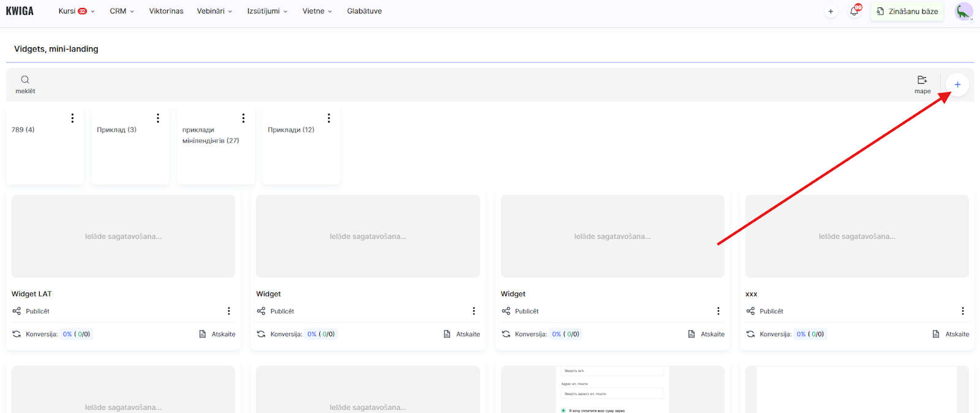Open three-dot menu for folder 789

point(72,118)
